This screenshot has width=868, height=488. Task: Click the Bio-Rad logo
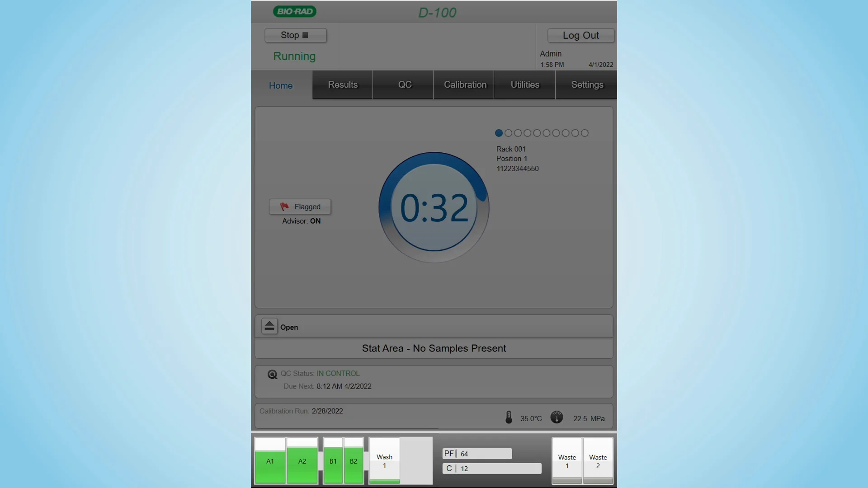[295, 12]
